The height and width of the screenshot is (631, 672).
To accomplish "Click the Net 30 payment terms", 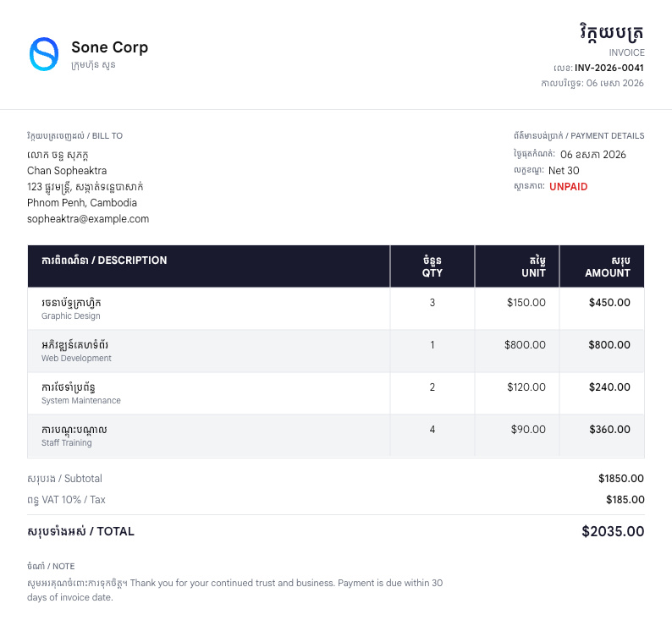I will [564, 171].
